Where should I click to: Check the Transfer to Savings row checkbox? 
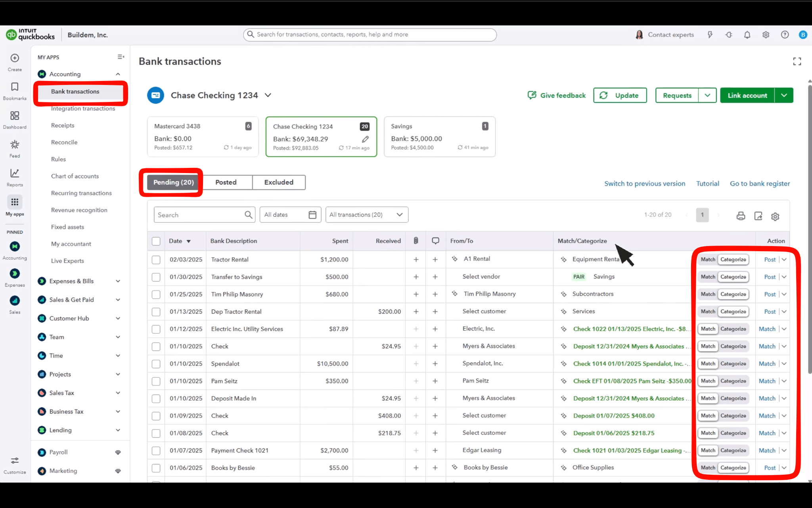pos(156,277)
